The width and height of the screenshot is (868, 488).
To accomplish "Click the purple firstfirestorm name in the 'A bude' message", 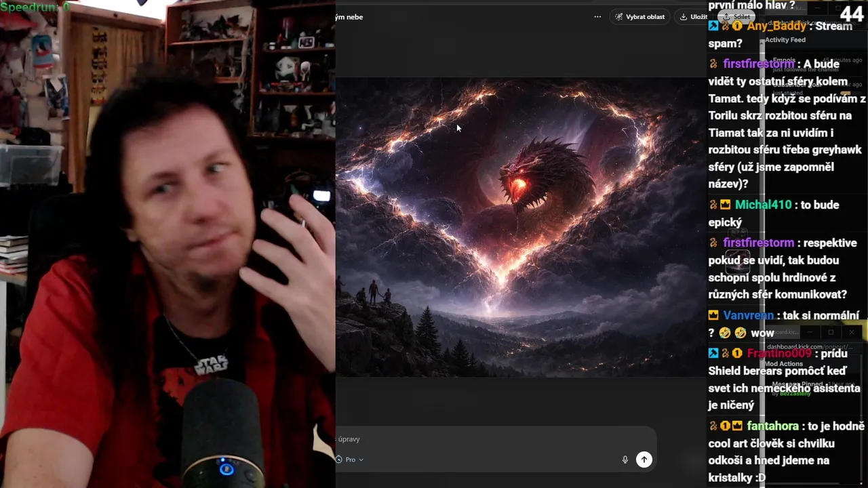I will tap(758, 64).
